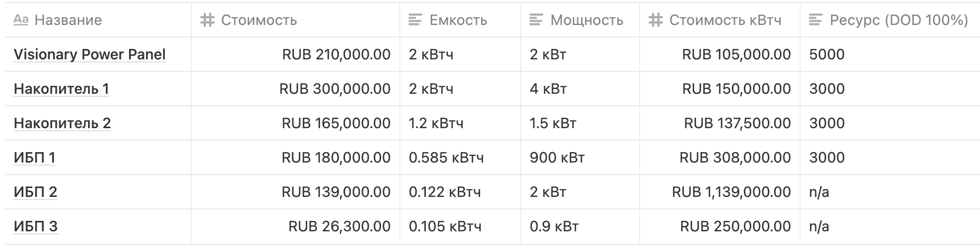The image size is (980, 248).
Task: Click the number icon beside Стоимость кВтч
Action: [655, 20]
